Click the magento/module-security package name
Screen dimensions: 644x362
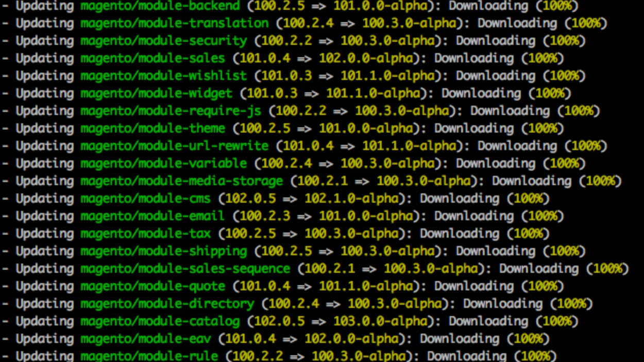[164, 41]
